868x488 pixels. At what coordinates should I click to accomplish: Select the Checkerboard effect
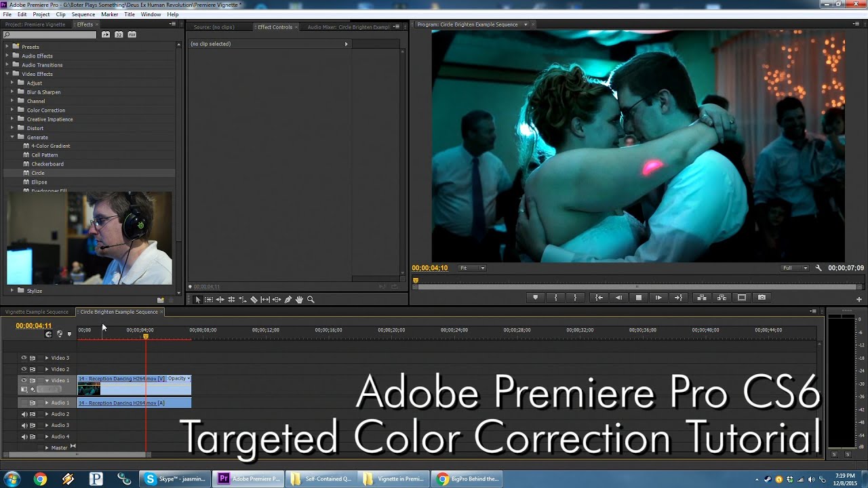[47, 164]
